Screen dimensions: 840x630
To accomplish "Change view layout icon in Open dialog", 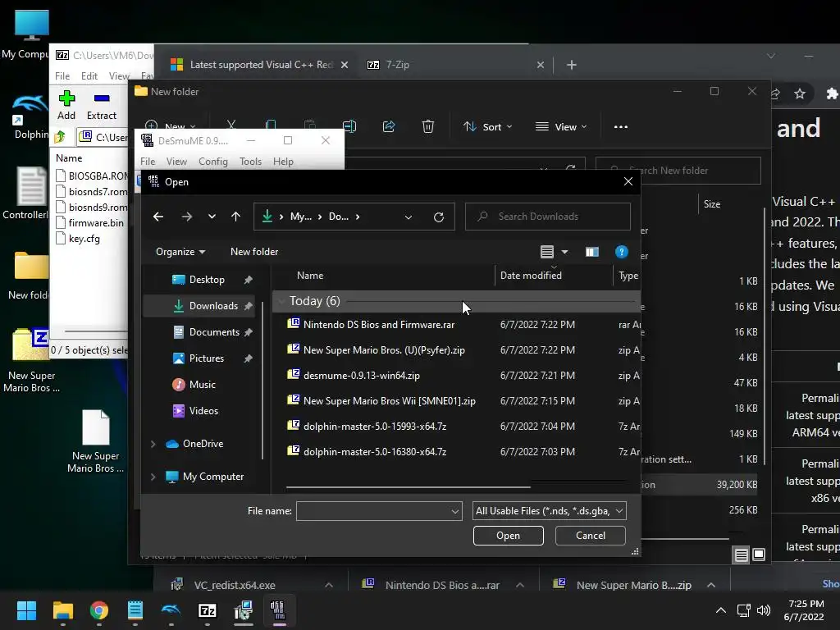I will pyautogui.click(x=546, y=252).
